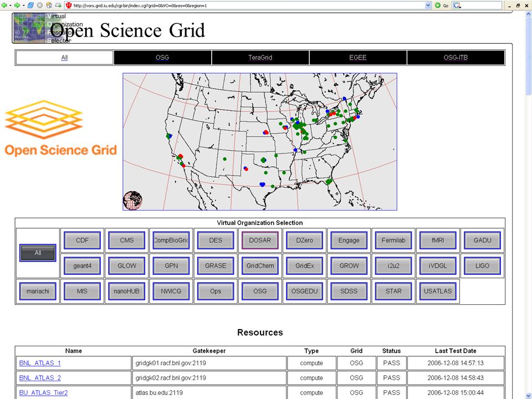Viewport: 532px width, 399px height.
Task: Switch to the EGEE tab
Action: [x=357, y=58]
